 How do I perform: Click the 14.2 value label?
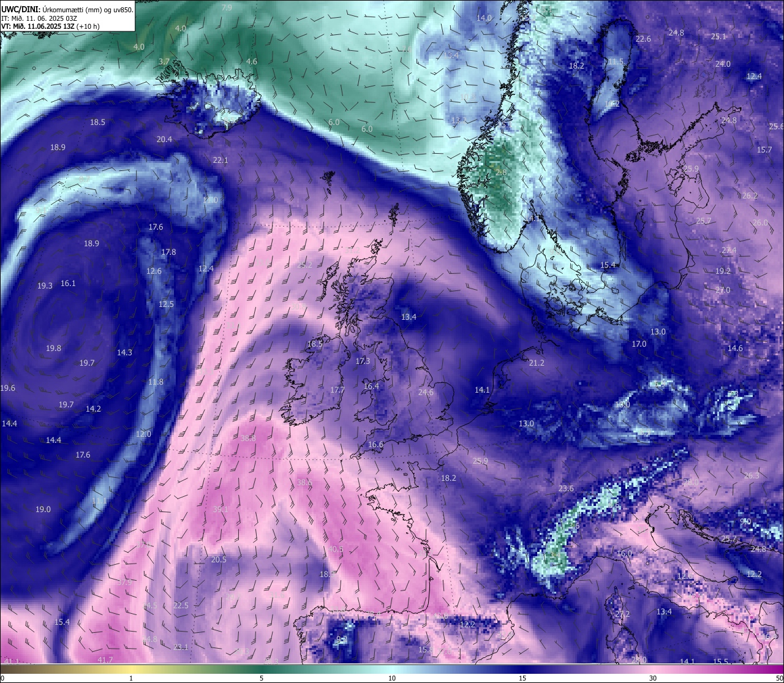[93, 409]
